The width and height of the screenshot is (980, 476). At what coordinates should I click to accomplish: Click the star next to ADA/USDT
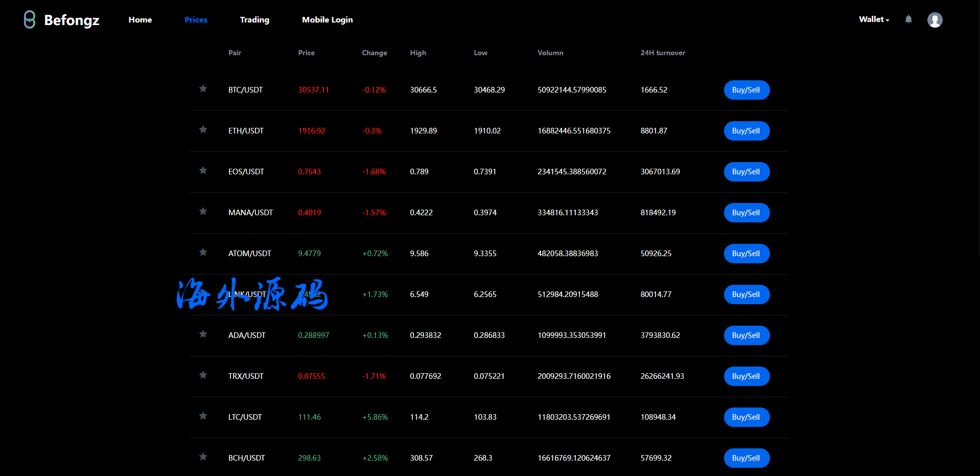pos(203,334)
